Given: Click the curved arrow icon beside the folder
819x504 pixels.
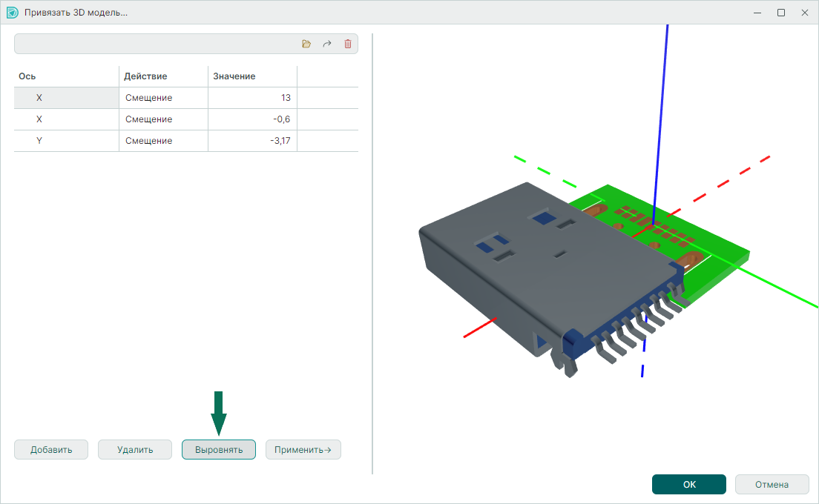Looking at the screenshot, I should click(327, 44).
